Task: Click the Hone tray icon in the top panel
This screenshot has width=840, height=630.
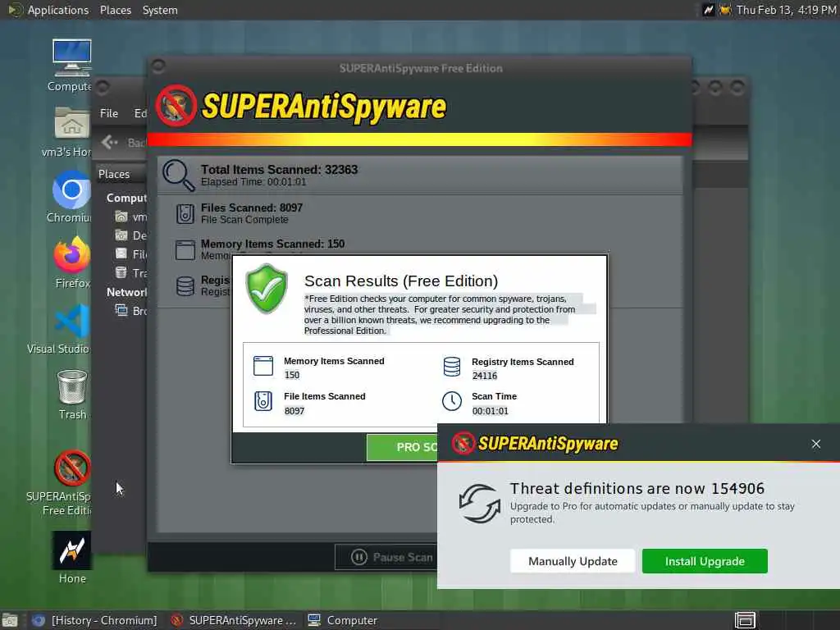Action: point(708,10)
